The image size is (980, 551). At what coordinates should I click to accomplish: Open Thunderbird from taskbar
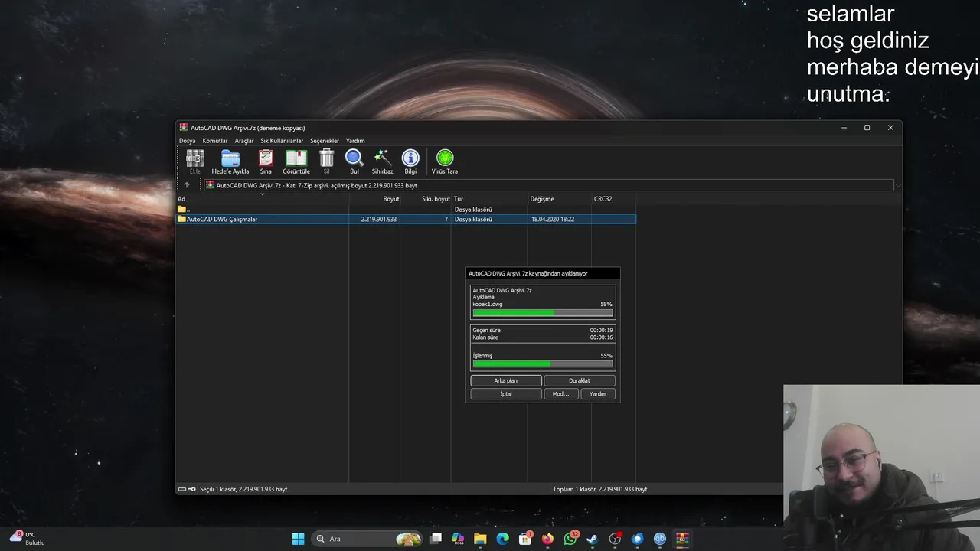[x=637, y=539]
